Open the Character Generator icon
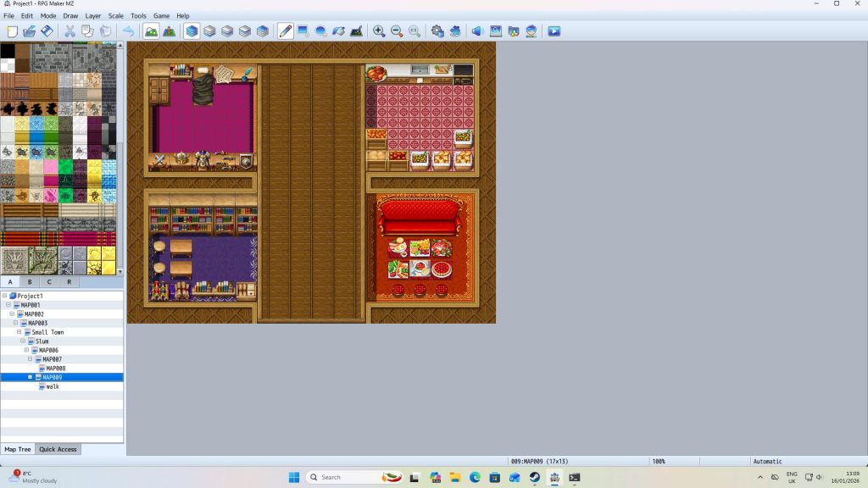Screen dimensions: 868x488 point(531,31)
